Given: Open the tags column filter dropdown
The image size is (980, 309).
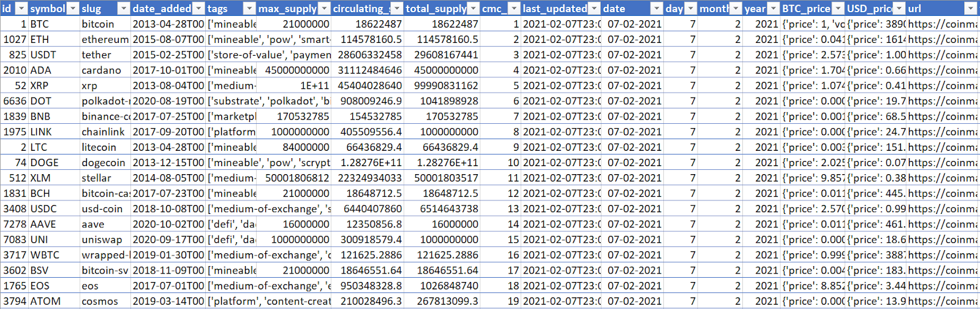Looking at the screenshot, I should click(249, 9).
